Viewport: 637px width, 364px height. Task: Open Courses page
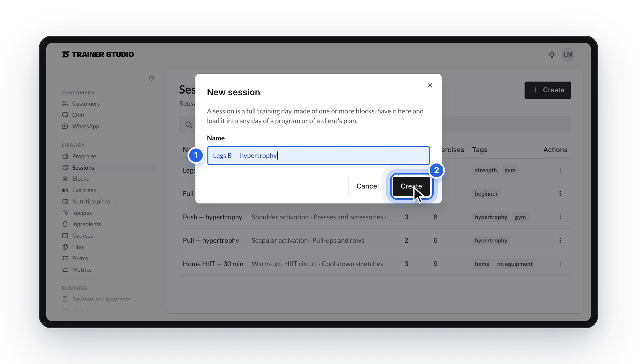82,236
